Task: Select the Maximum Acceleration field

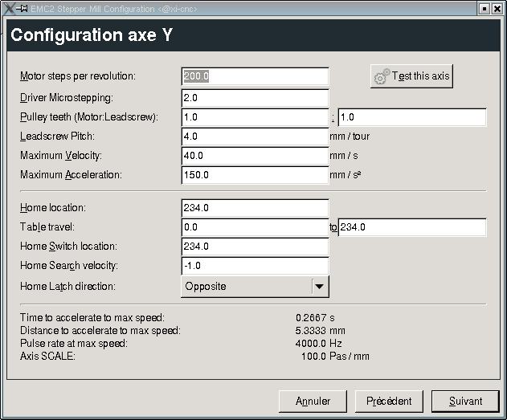Action: pos(256,175)
